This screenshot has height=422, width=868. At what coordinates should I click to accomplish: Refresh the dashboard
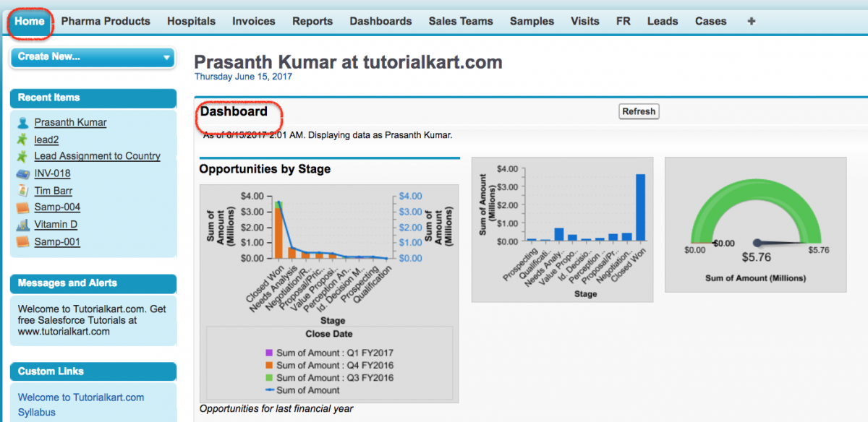(639, 111)
